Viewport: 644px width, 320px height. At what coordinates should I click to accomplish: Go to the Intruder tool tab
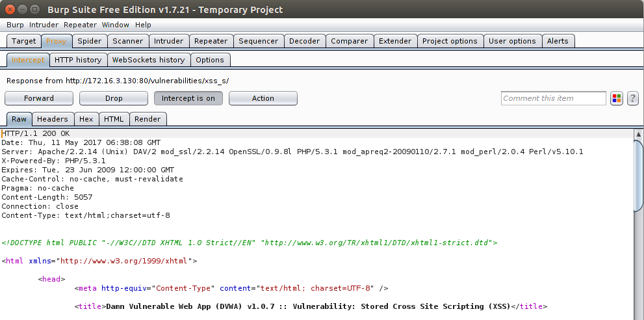[169, 41]
